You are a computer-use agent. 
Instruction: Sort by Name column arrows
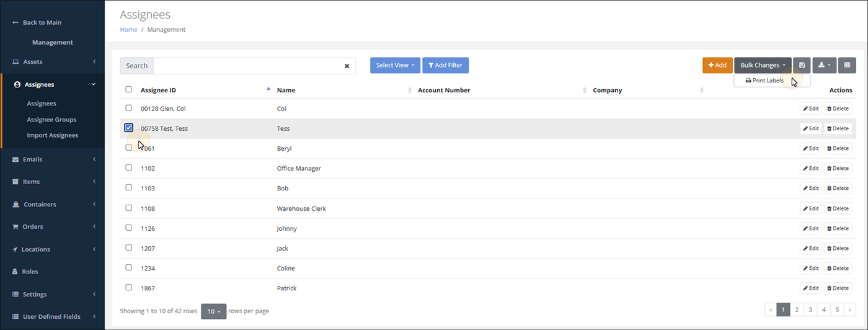click(410, 90)
